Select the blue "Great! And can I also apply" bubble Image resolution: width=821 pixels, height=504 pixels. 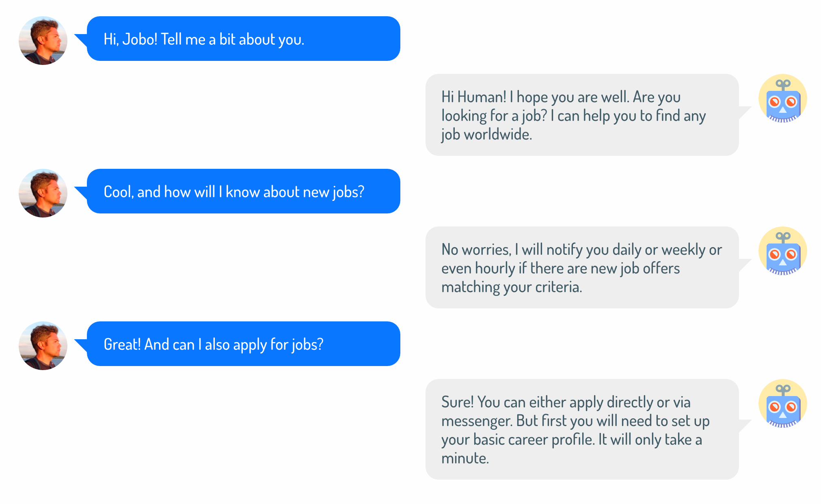point(244,344)
